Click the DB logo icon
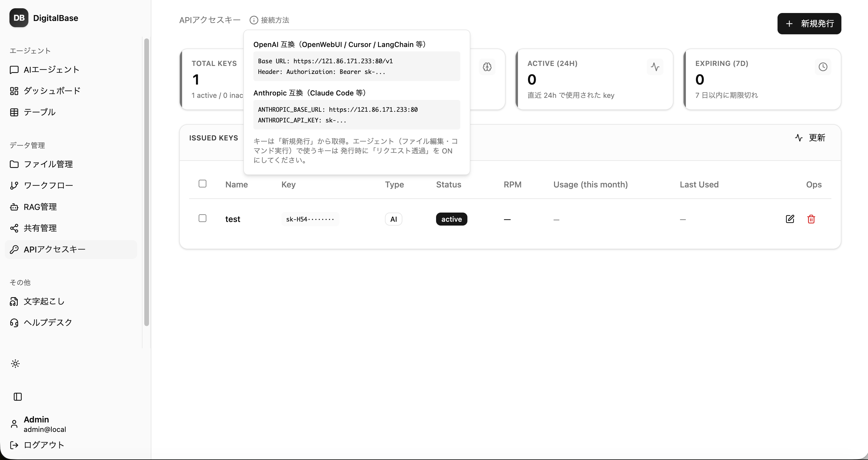Screen dimensions: 868x460 pyautogui.click(x=19, y=18)
